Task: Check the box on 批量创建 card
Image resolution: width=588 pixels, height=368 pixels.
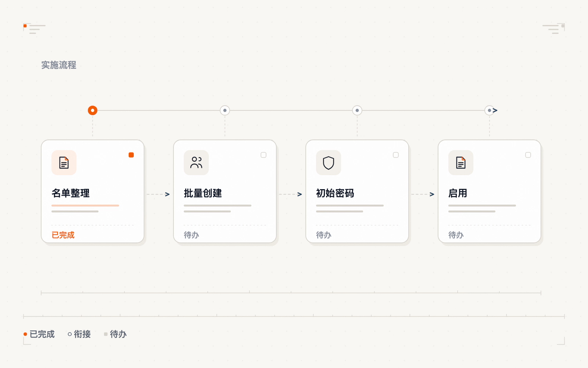Action: pos(263,155)
